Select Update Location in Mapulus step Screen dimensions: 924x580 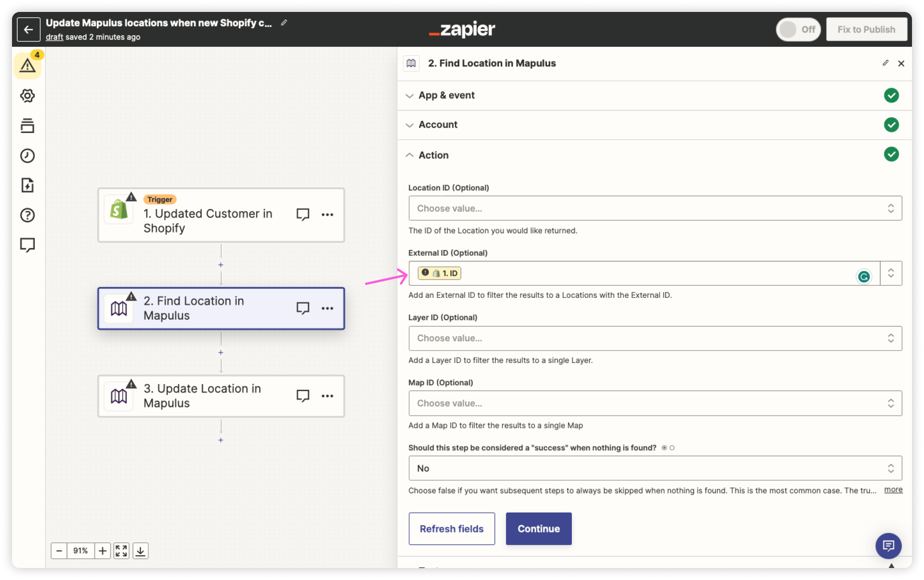coord(221,396)
